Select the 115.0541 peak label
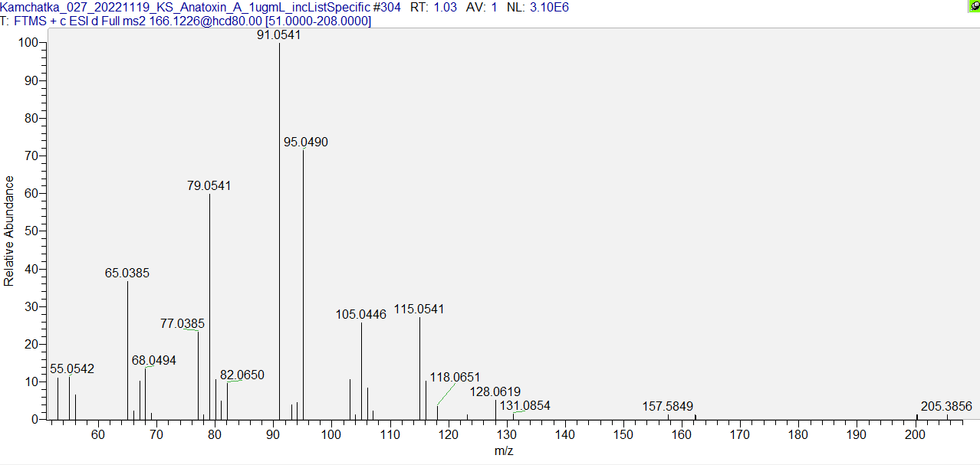 (x=419, y=309)
